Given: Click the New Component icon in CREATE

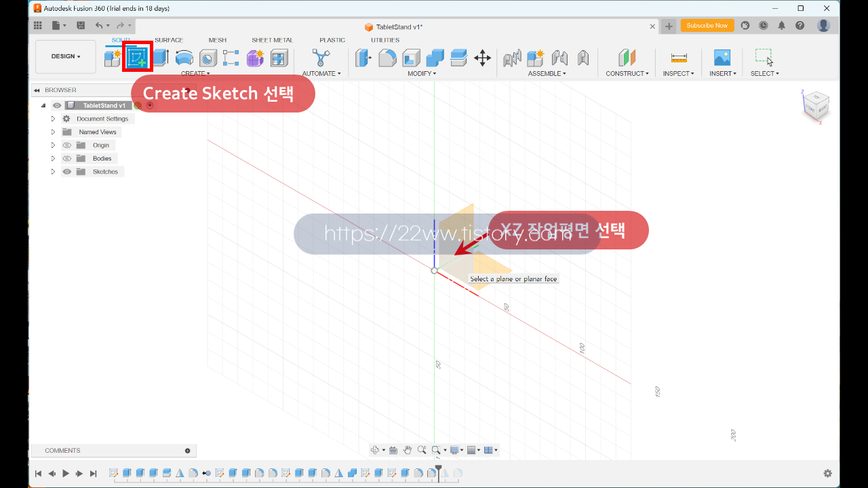Looking at the screenshot, I should tap(113, 58).
